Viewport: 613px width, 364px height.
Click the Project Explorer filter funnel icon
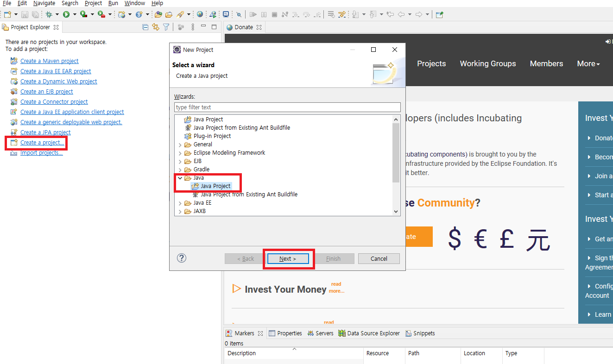point(166,27)
